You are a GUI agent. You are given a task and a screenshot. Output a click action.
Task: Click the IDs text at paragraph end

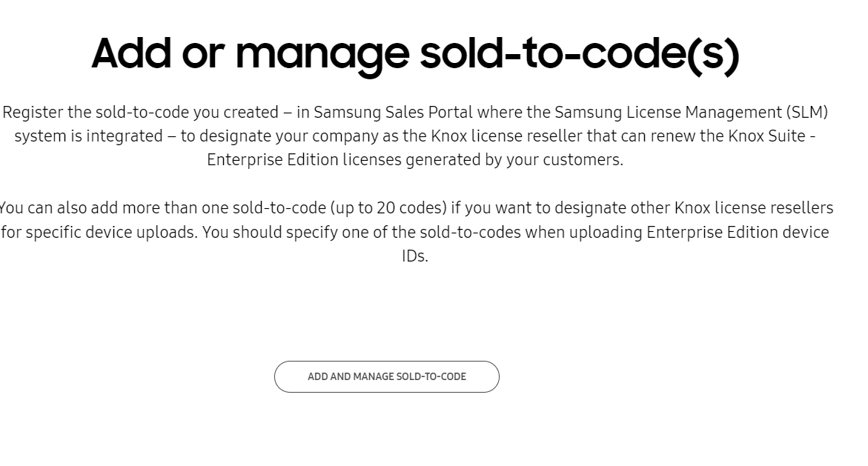pyautogui.click(x=415, y=256)
